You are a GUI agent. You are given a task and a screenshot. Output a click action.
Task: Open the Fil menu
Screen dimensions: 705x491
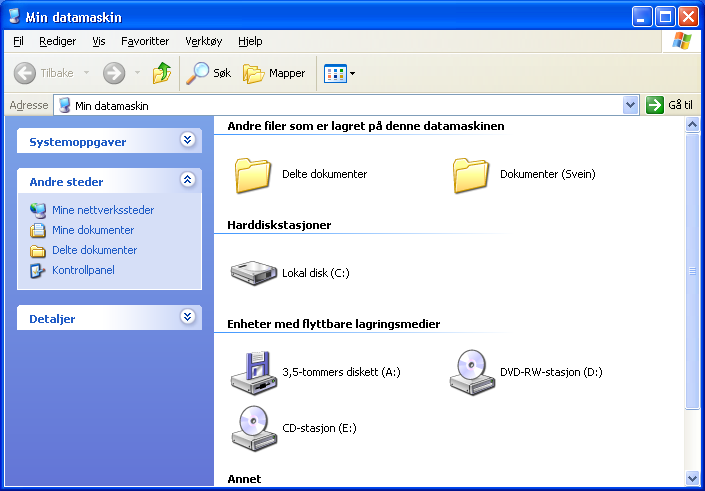tap(18, 41)
